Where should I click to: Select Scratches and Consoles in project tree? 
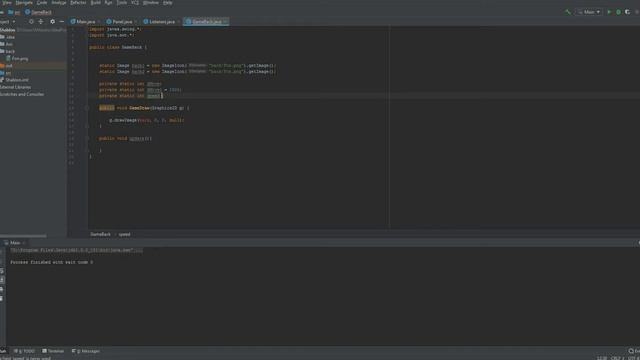point(22,94)
